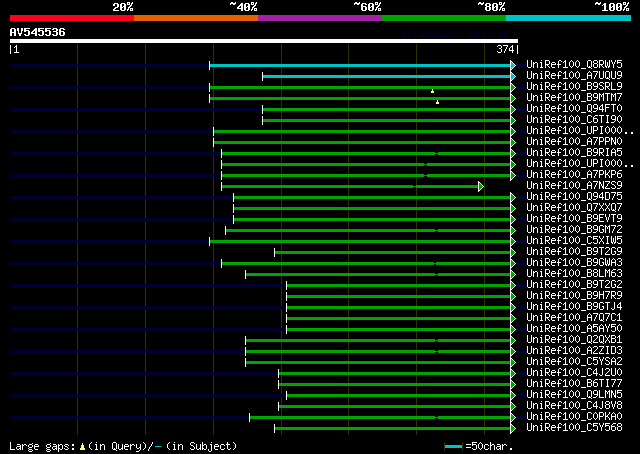
Task: Open the UniRef100_B9GWA3 hit
Action: tap(574, 263)
